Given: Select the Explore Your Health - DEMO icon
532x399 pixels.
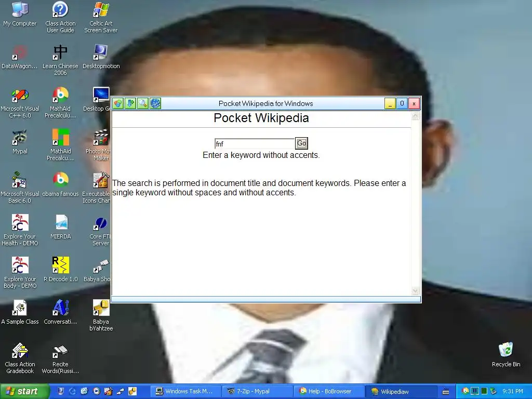Looking at the screenshot, I should coord(20,230).
